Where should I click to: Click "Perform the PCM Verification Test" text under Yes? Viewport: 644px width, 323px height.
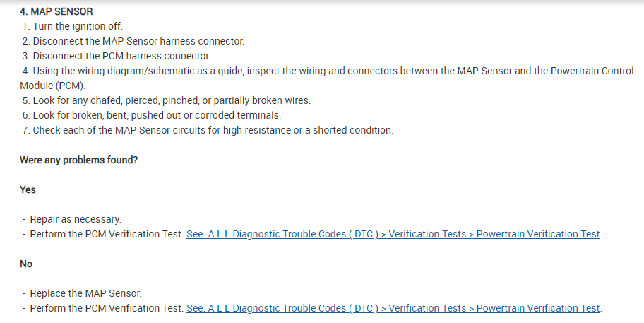tap(106, 234)
